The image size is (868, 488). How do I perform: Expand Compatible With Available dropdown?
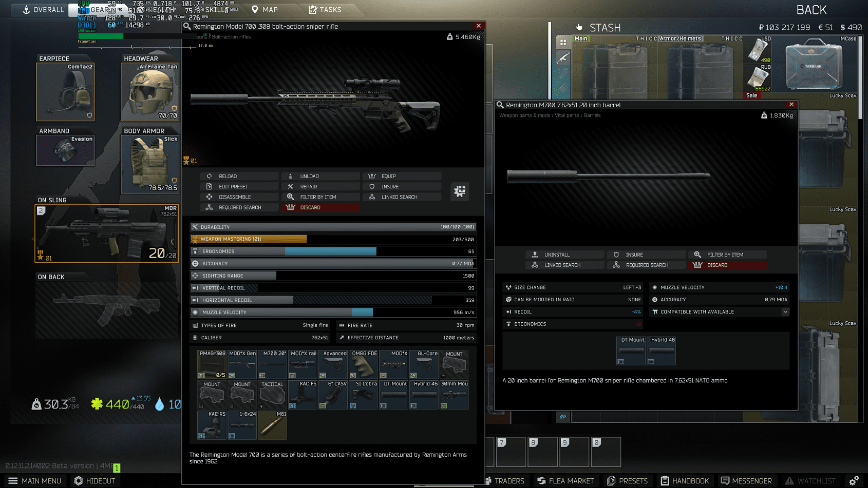tap(785, 312)
